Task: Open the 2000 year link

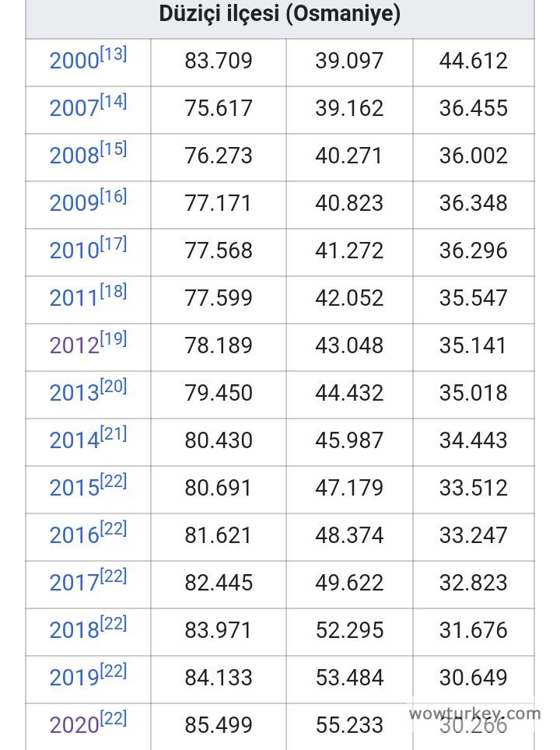Action: pos(74,61)
